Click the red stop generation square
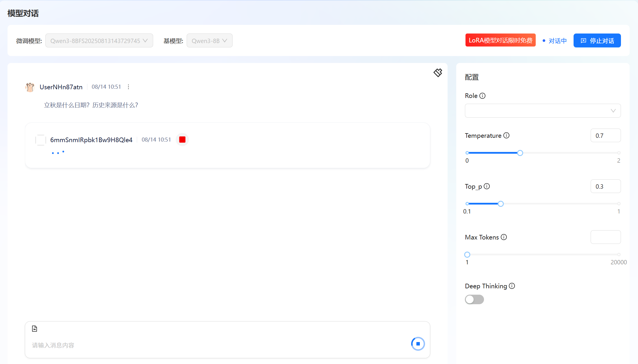638x364 pixels. (x=182, y=140)
